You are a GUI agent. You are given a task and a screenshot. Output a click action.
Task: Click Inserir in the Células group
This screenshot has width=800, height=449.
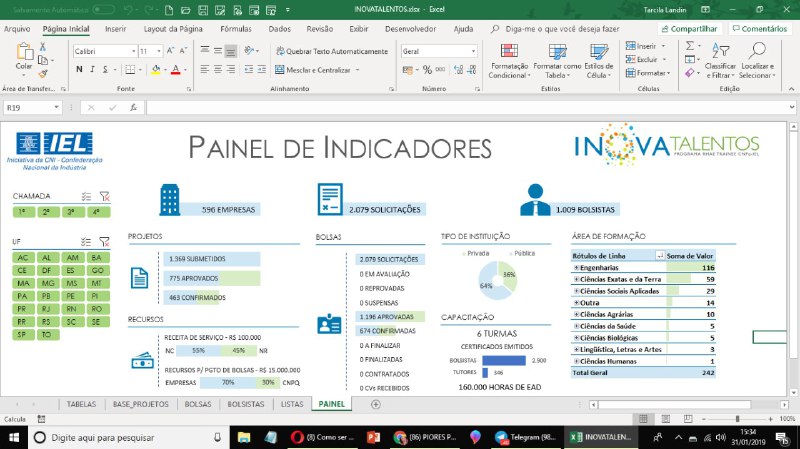tap(646, 46)
